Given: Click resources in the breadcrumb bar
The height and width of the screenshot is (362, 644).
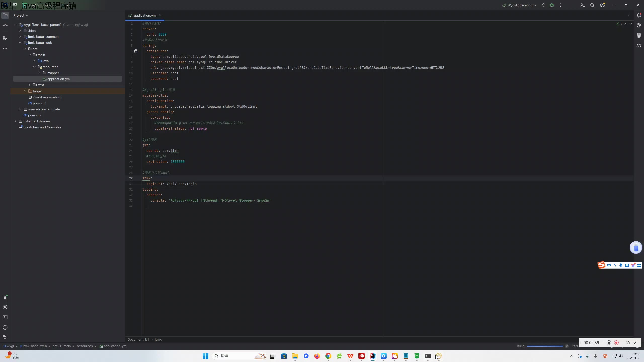Looking at the screenshot, I should 85,346.
